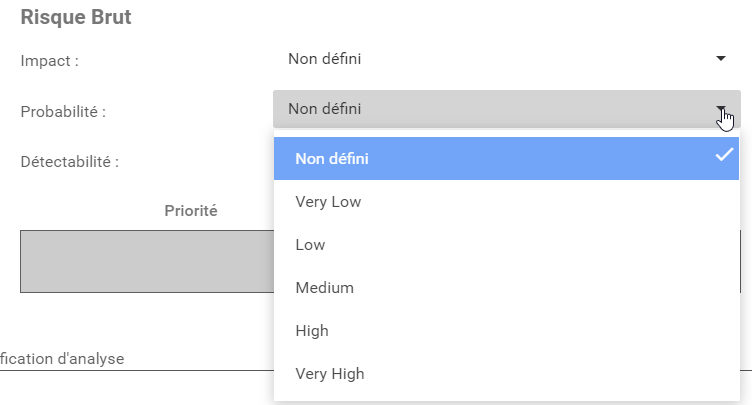Select the Low probability option
752x405 pixels.
(x=310, y=245)
